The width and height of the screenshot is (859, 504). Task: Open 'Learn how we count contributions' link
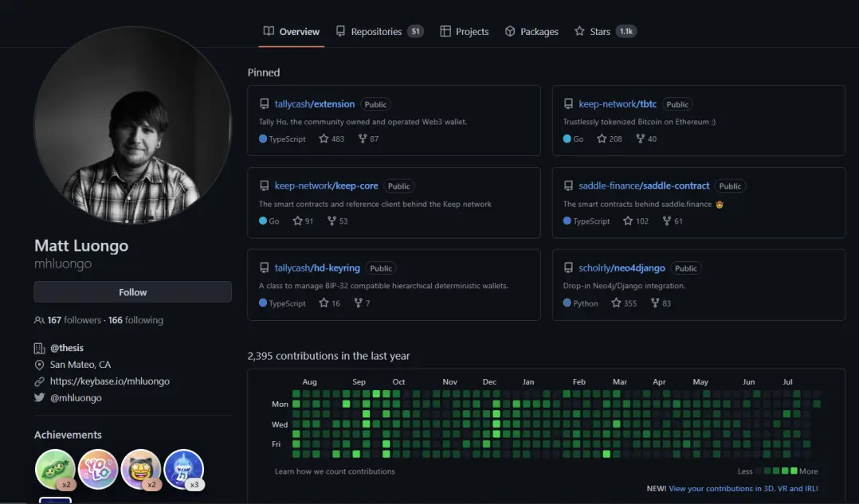pos(335,471)
